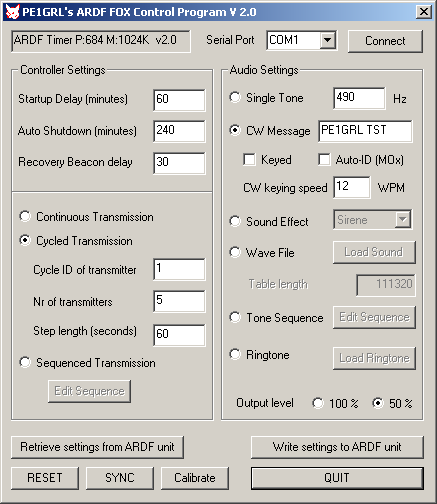The height and width of the screenshot is (504, 437).
Task: Open the Serial Port COM1 dropdown
Action: pyautogui.click(x=327, y=40)
